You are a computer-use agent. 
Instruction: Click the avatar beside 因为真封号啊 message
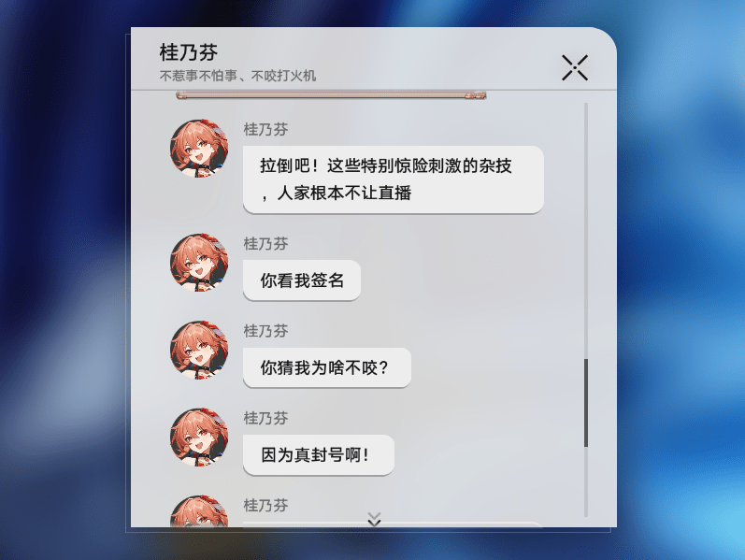(x=199, y=437)
